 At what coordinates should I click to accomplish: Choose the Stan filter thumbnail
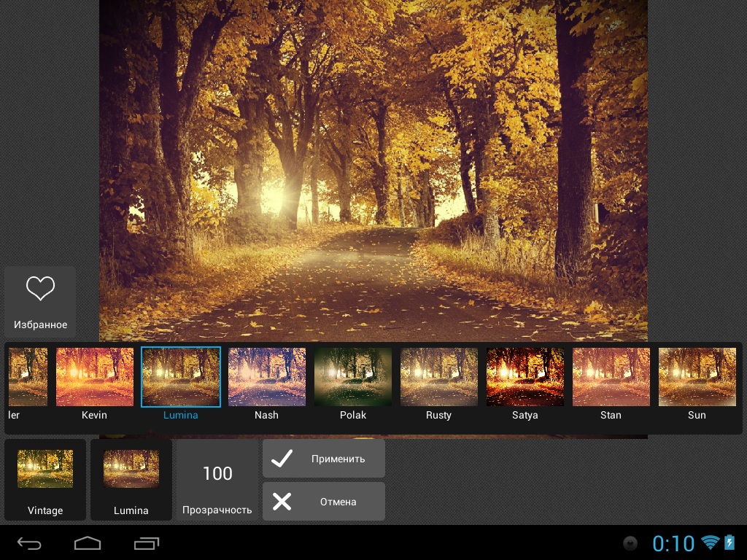(611, 377)
